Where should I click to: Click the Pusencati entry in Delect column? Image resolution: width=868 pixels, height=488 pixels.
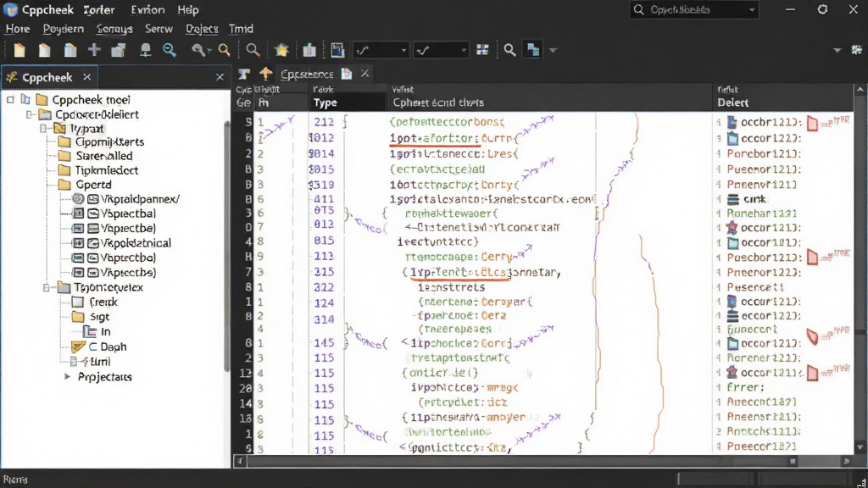[x=755, y=287]
